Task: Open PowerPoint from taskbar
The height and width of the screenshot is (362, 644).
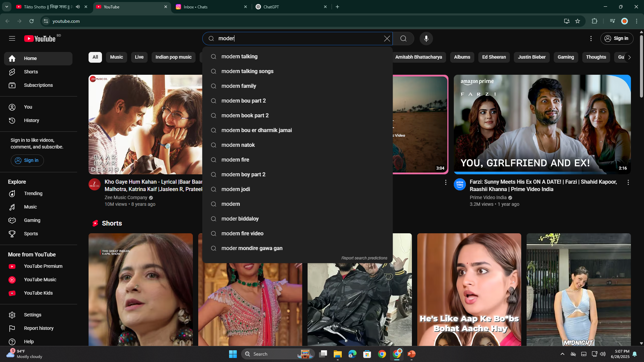Action: [x=412, y=354]
